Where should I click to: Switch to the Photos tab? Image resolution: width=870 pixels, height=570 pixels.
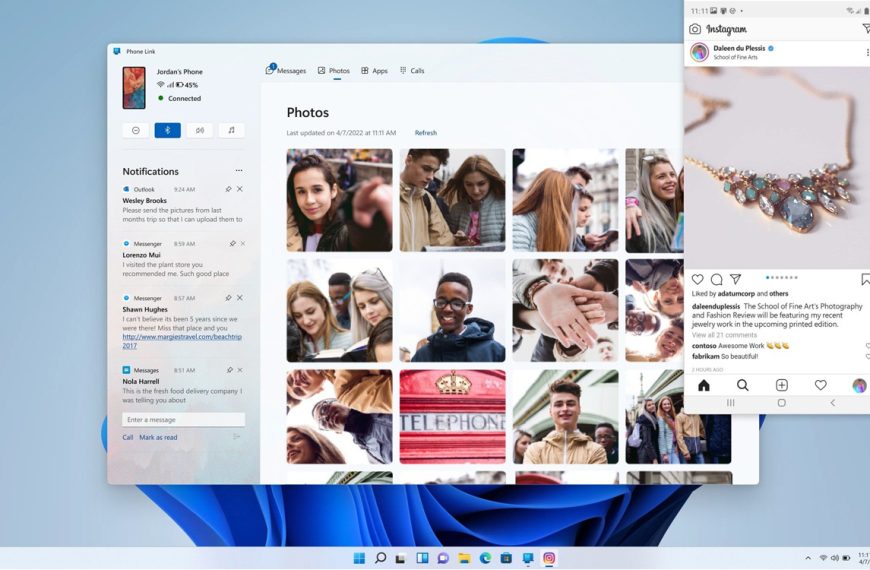click(x=334, y=70)
